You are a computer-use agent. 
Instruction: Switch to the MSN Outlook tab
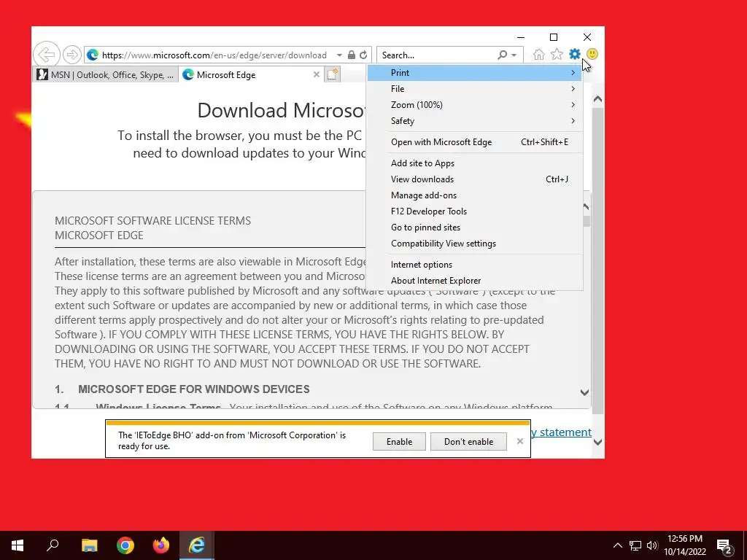point(105,75)
